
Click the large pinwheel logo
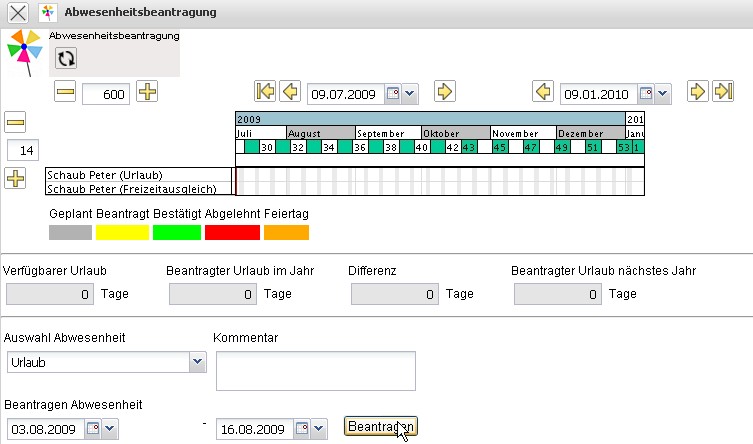(x=24, y=52)
